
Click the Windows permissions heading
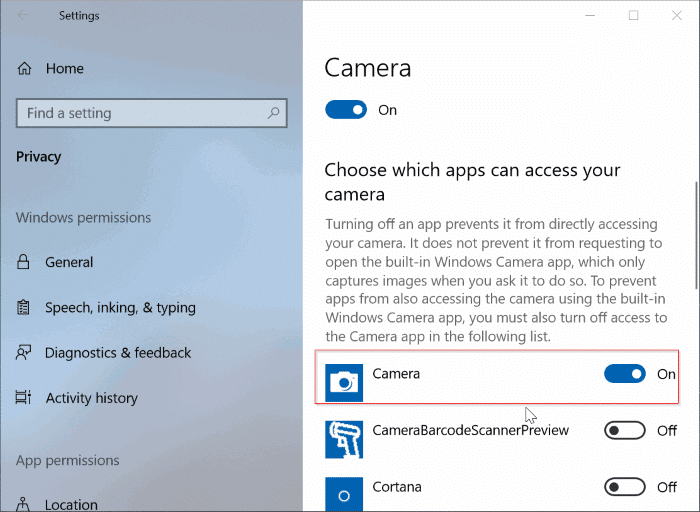coord(83,217)
